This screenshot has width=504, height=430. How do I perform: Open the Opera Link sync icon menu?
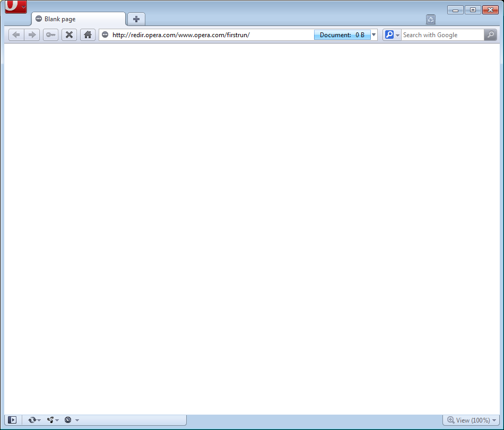(34, 420)
